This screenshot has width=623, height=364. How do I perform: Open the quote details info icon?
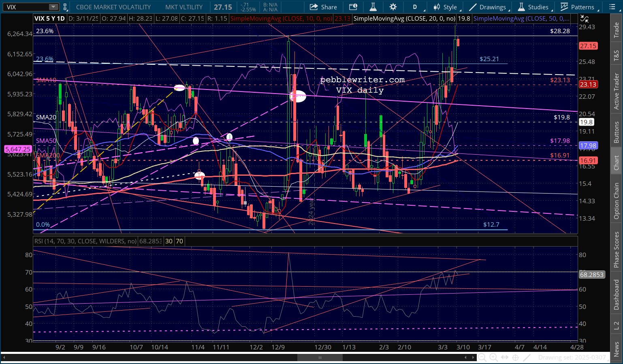pos(353,7)
